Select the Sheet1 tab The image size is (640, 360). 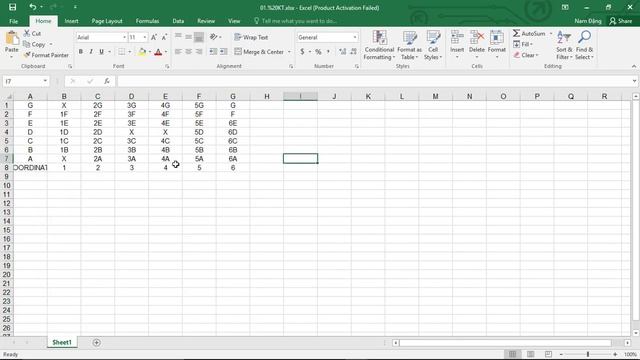pyautogui.click(x=62, y=342)
